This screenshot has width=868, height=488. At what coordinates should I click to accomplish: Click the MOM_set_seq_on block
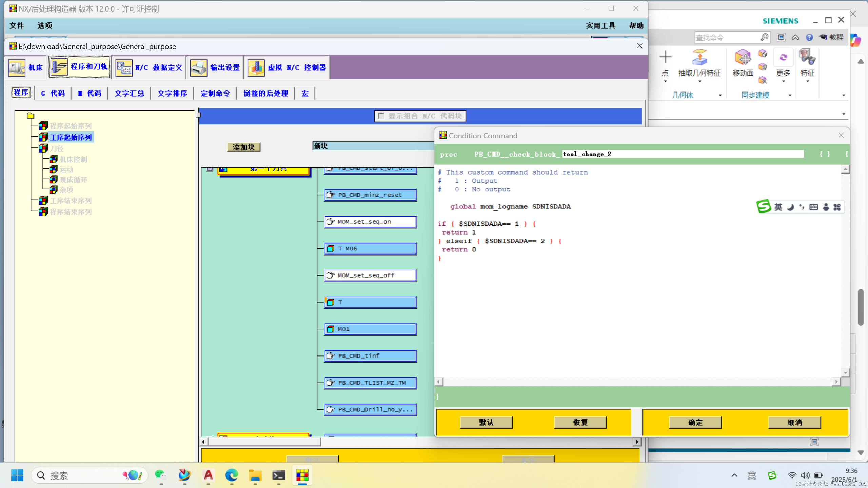pyautogui.click(x=370, y=222)
